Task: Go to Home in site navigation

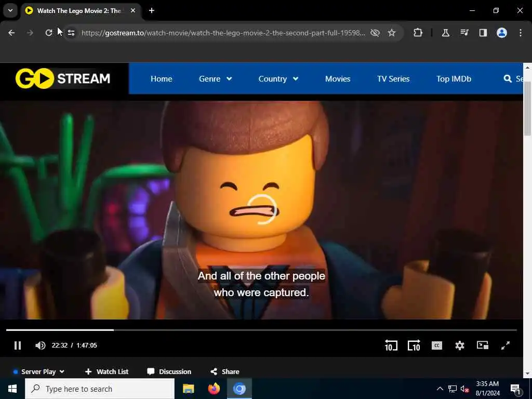Action: 162,79
